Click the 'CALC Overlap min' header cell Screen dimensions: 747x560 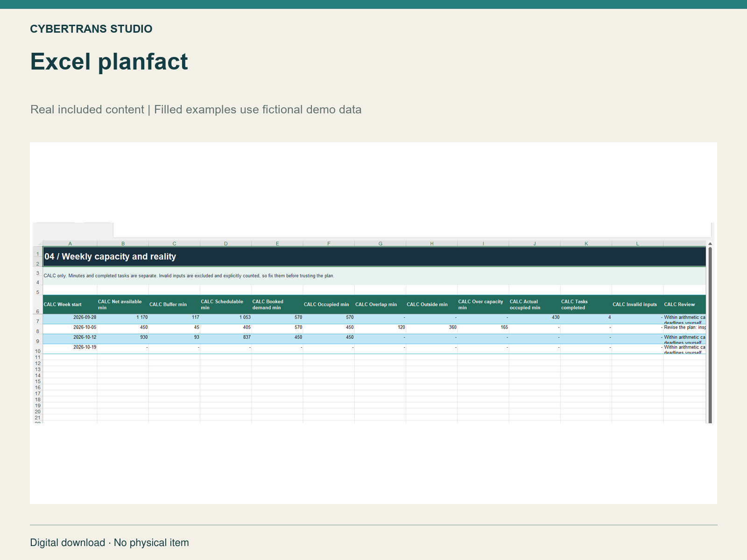381,305
